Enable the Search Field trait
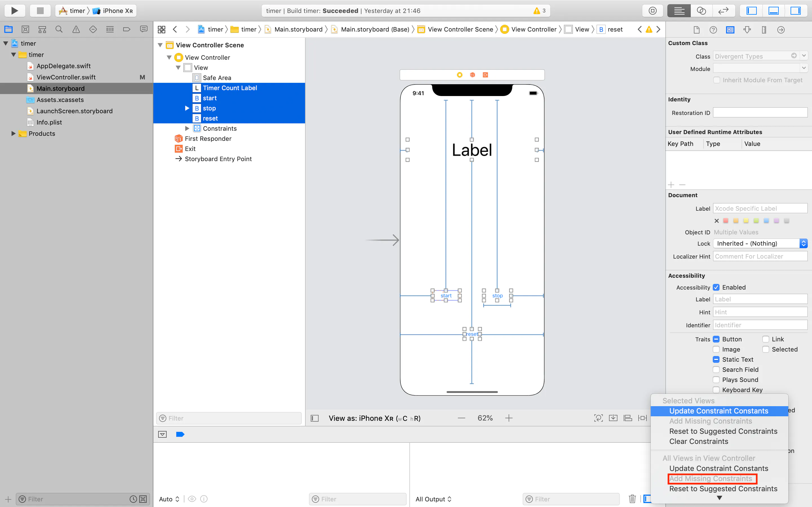The image size is (812, 507). pos(716,370)
